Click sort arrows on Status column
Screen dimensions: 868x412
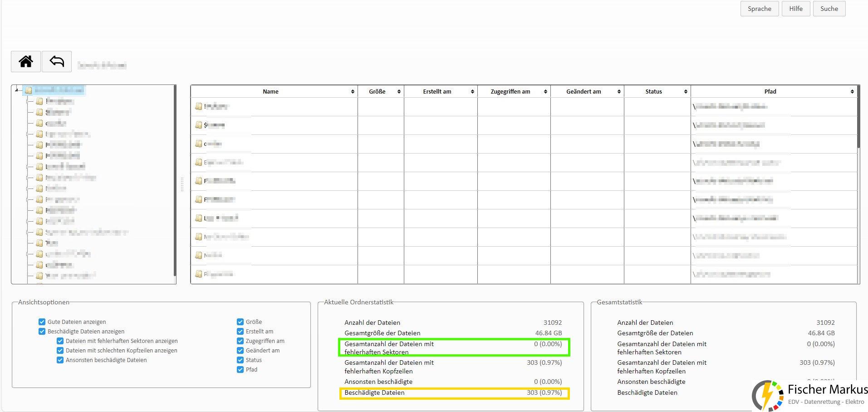(686, 92)
